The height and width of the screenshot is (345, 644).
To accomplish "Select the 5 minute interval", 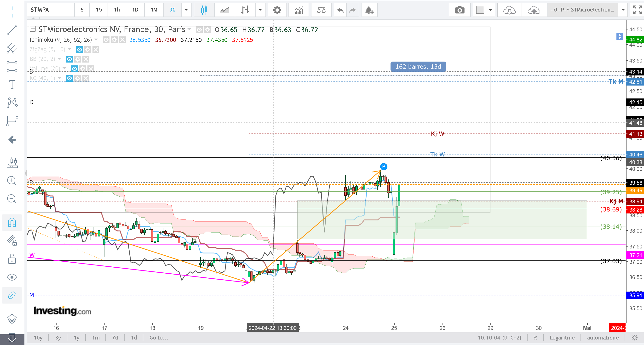I will pos(82,10).
